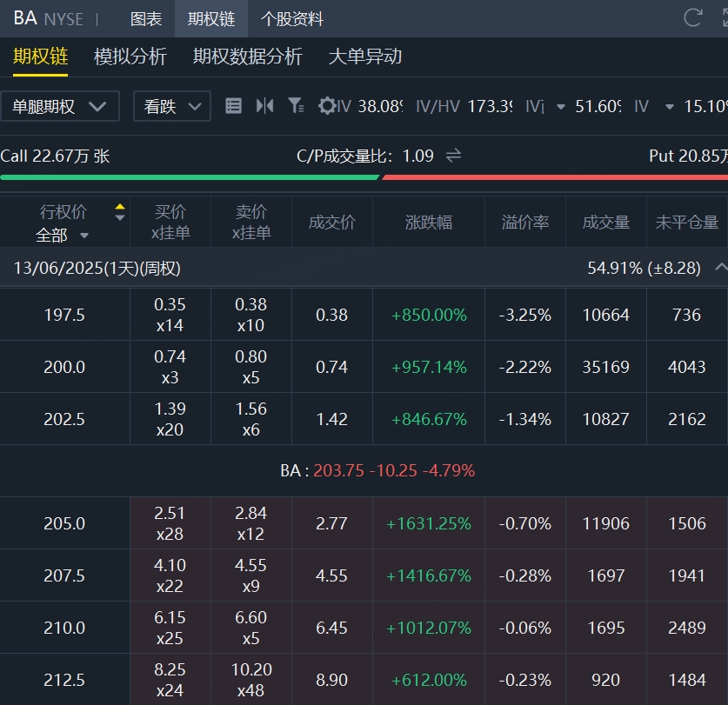Open the 全部 strike filter dropdown
Image resolution: width=728 pixels, height=705 pixels.
tap(62, 236)
